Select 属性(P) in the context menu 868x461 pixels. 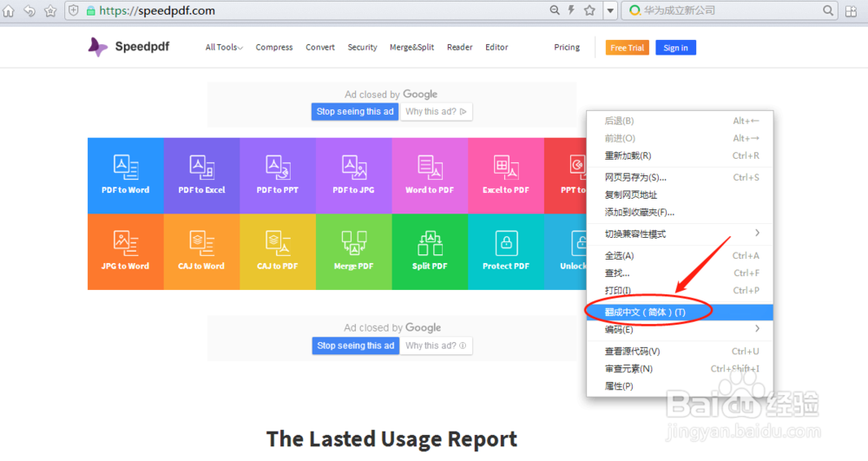(x=680, y=386)
